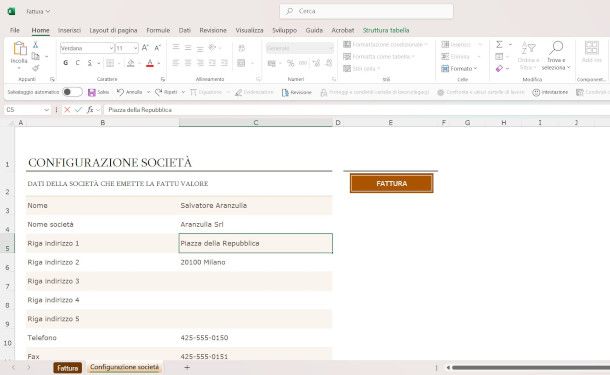Click the Format Painter brush icon
The image size is (610, 375).
tap(35, 68)
